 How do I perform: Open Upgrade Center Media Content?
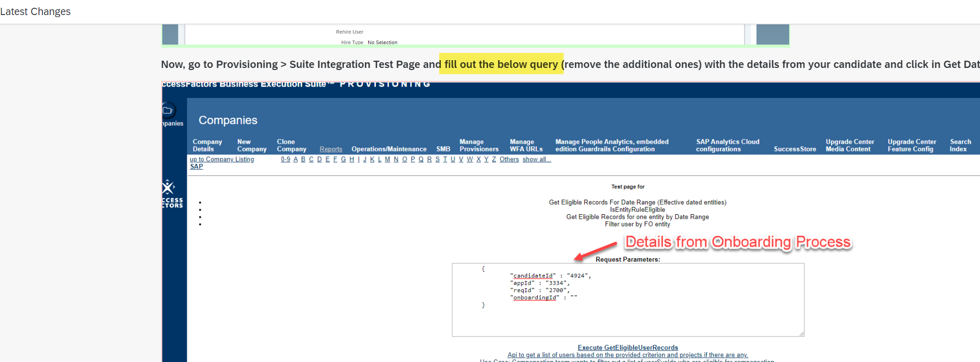tap(850, 145)
